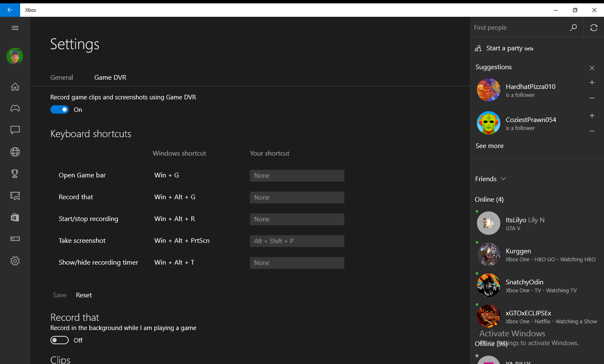Select HardhatPizza010 name text
This screenshot has height=364, width=604.
coord(531,86)
